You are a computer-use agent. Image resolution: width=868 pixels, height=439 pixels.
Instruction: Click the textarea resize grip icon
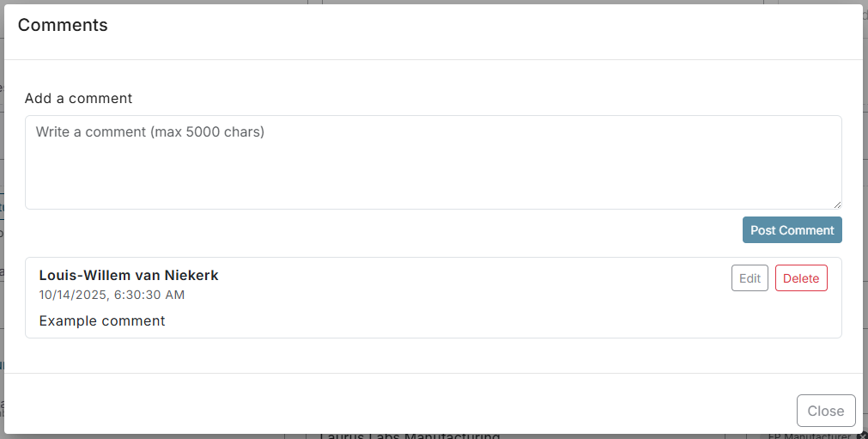837,204
